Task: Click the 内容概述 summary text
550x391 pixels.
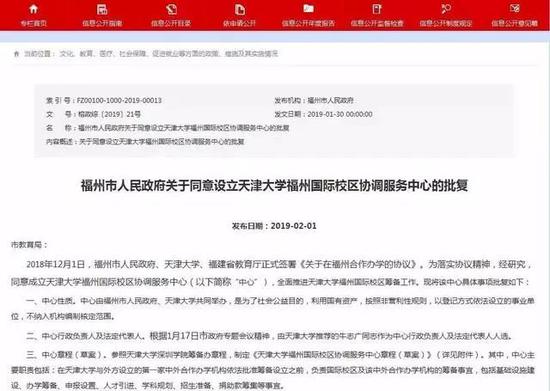Action: (162, 142)
